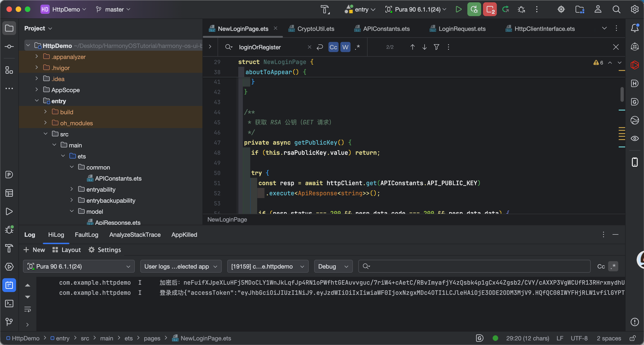Open the master branch dropdown
The width and height of the screenshot is (644, 345).
click(113, 9)
